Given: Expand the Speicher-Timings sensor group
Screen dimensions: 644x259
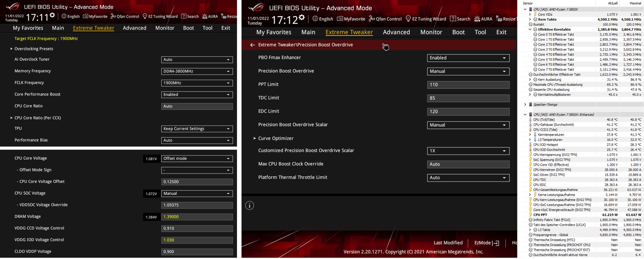Looking at the screenshot, I should click(525, 105).
